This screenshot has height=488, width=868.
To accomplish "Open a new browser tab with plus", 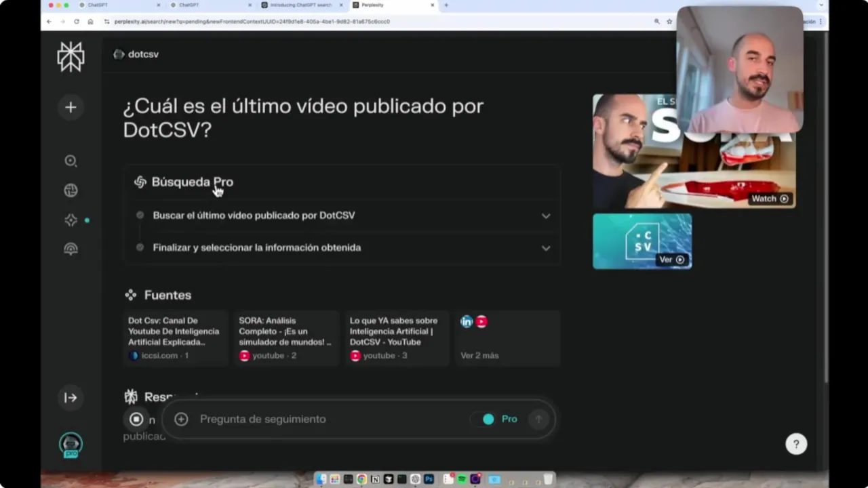I will (446, 5).
